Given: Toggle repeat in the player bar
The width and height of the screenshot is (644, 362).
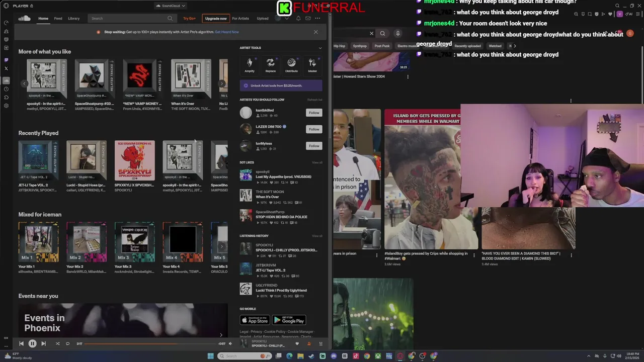Looking at the screenshot, I should [x=67, y=343].
